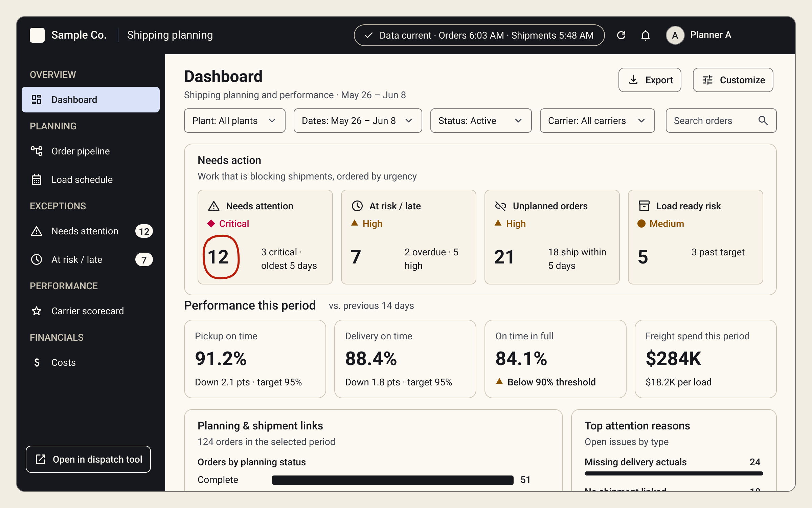Go to Needs attention in sidebar
The width and height of the screenshot is (812, 508).
coord(91,231)
